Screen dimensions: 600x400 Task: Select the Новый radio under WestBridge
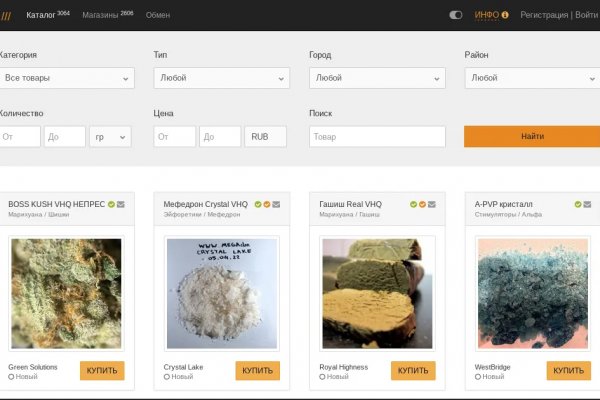[x=478, y=377]
